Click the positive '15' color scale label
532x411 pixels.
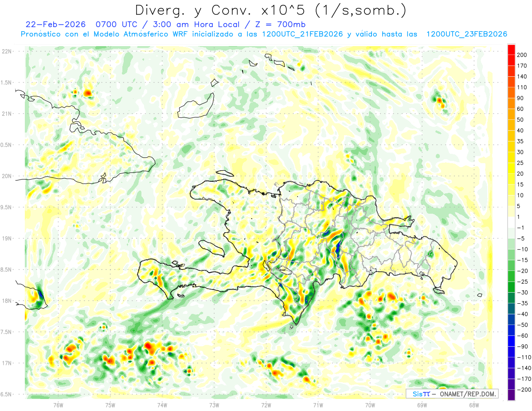(x=520, y=184)
